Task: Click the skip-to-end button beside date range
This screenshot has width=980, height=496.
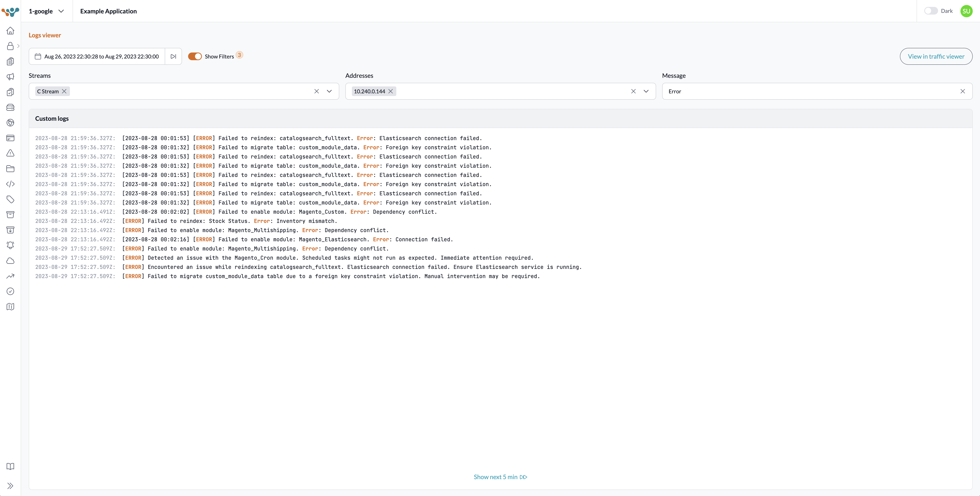Action: 174,56
